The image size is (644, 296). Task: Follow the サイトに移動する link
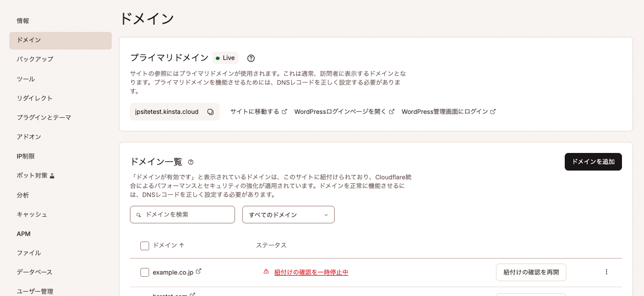click(258, 112)
